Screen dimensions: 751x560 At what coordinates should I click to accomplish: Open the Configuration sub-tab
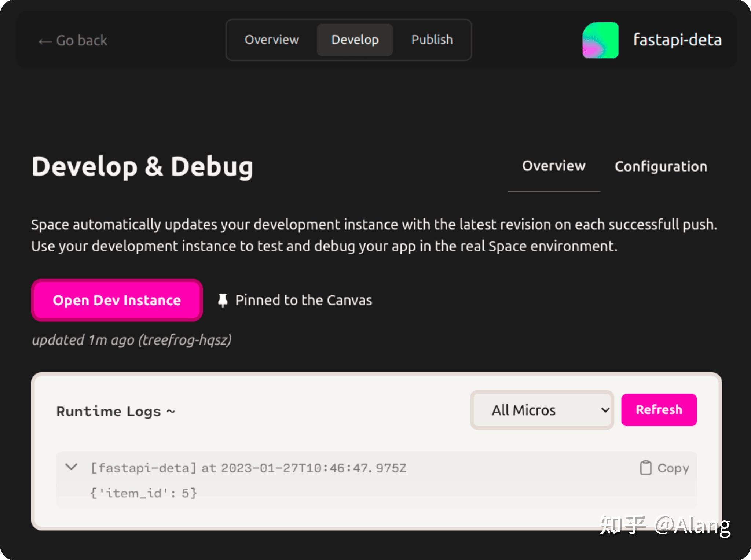(x=661, y=167)
